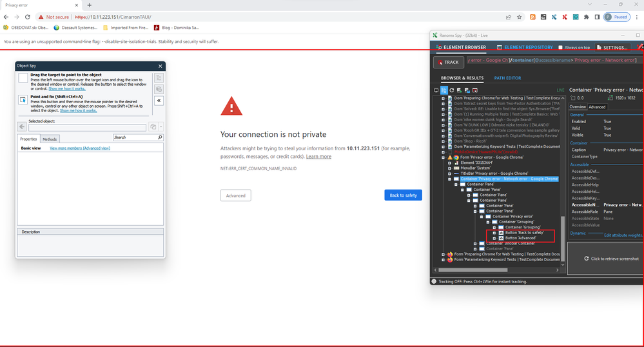Reload the page in Chrome

coord(28,17)
